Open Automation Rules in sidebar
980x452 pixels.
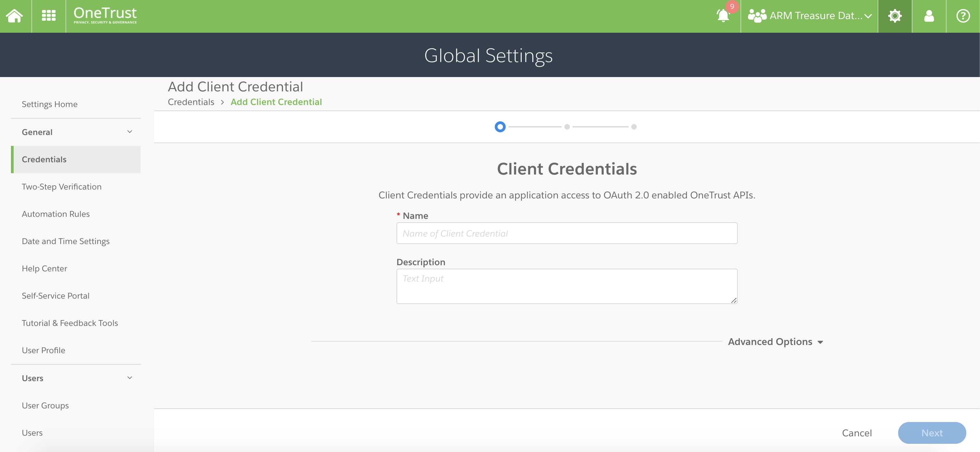[x=56, y=214]
